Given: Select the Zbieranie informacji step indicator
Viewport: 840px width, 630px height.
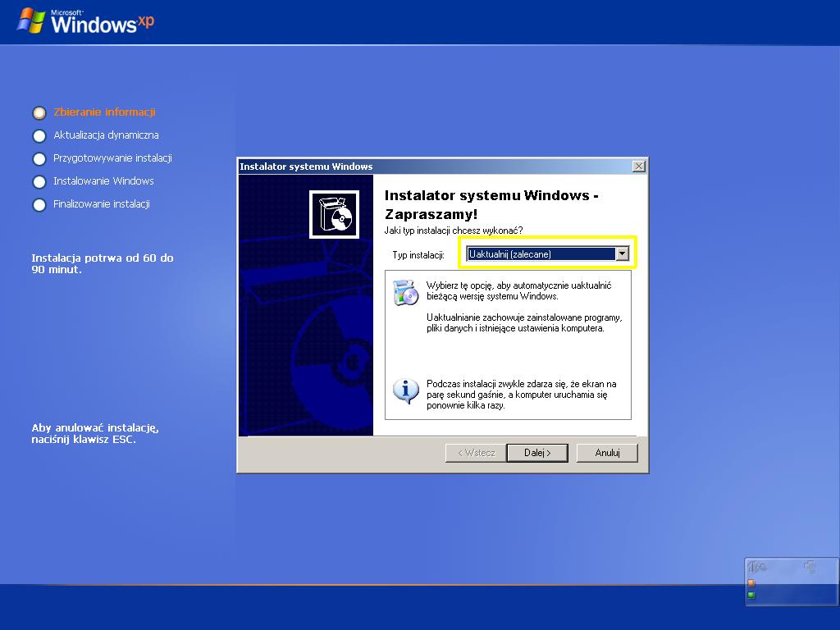Looking at the screenshot, I should [x=39, y=113].
